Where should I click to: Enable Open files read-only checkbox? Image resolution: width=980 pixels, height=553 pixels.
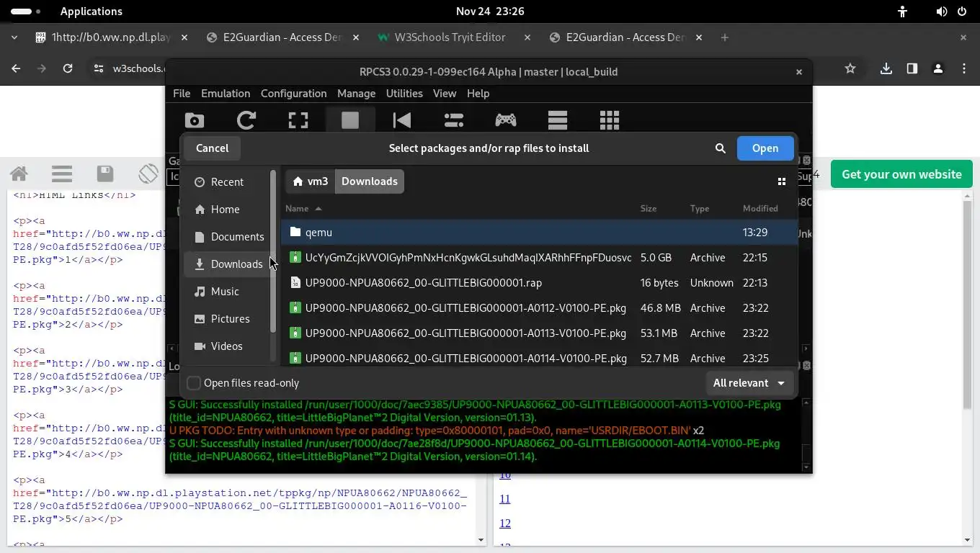[194, 383]
